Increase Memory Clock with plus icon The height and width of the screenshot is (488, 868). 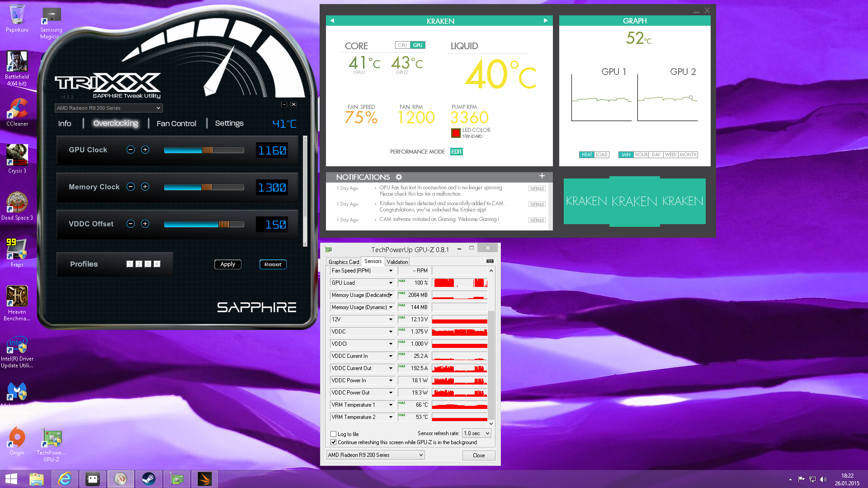145,187
